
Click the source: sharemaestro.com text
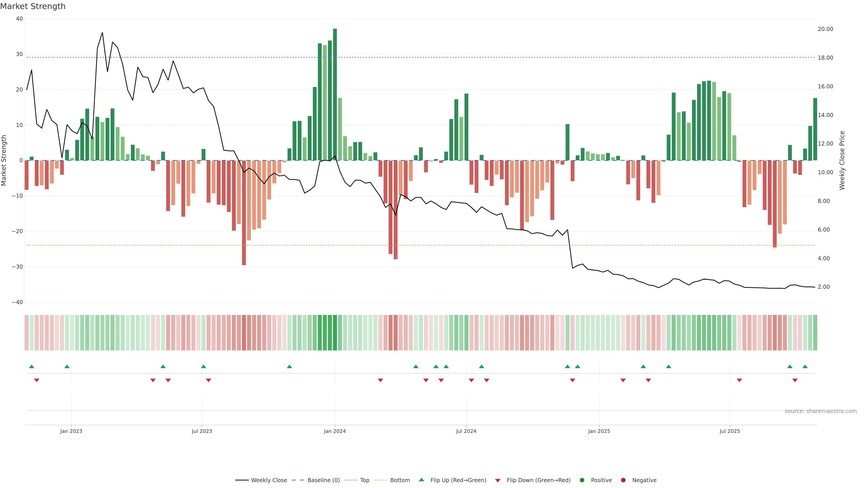tap(821, 411)
